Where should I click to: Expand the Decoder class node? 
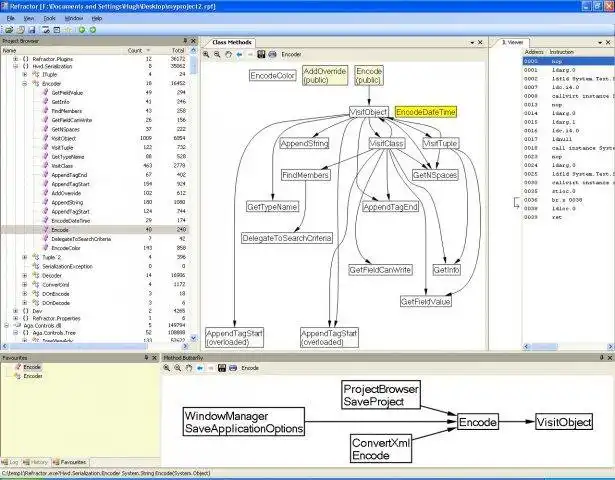coord(25,275)
